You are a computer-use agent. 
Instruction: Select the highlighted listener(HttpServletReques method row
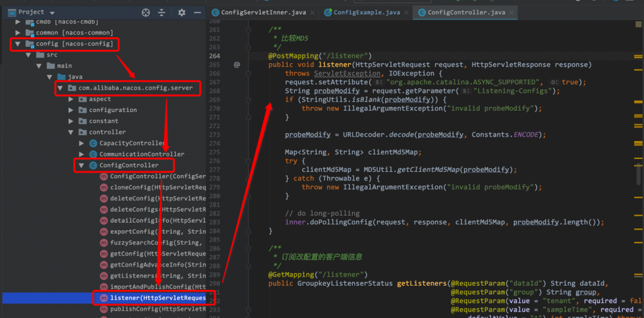point(102,297)
